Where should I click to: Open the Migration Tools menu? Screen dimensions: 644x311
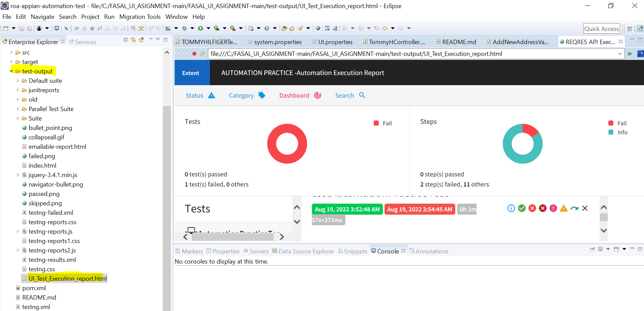point(140,16)
